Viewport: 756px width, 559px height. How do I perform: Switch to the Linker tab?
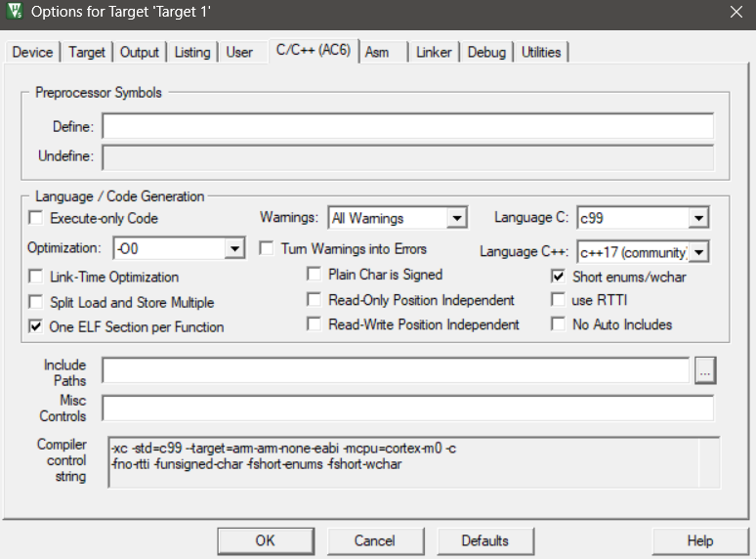434,52
